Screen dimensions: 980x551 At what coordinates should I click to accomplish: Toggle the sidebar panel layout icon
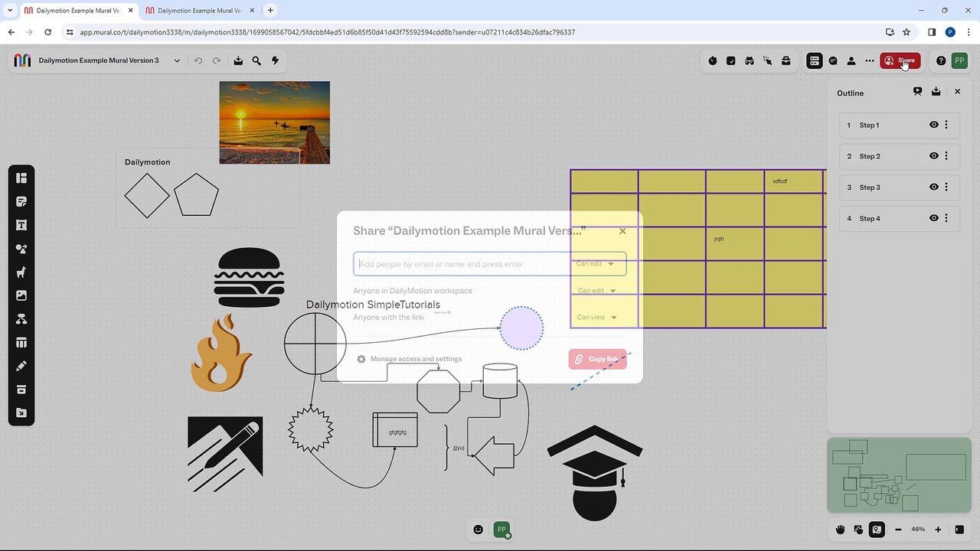[959, 530]
